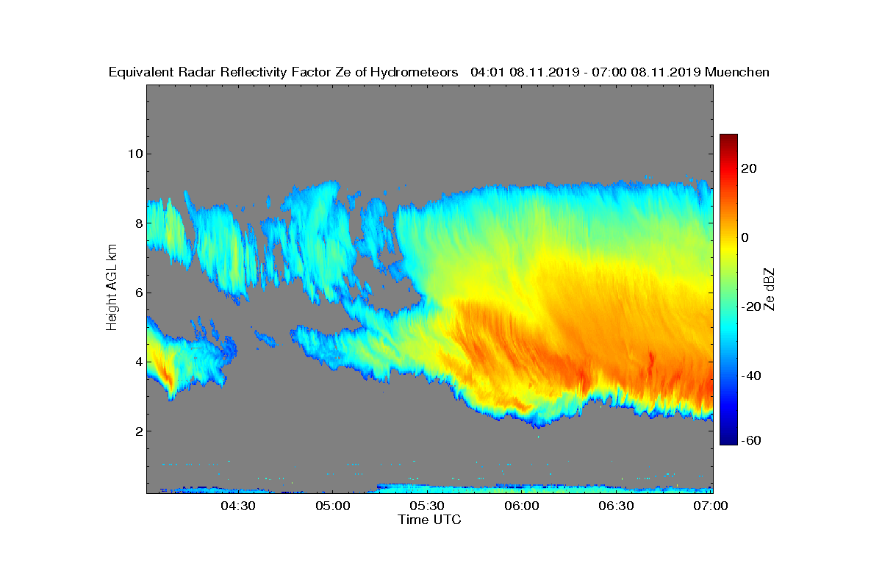Click the plot title text
Image resolution: width=882 pixels, height=588 pixels.
(439, 72)
